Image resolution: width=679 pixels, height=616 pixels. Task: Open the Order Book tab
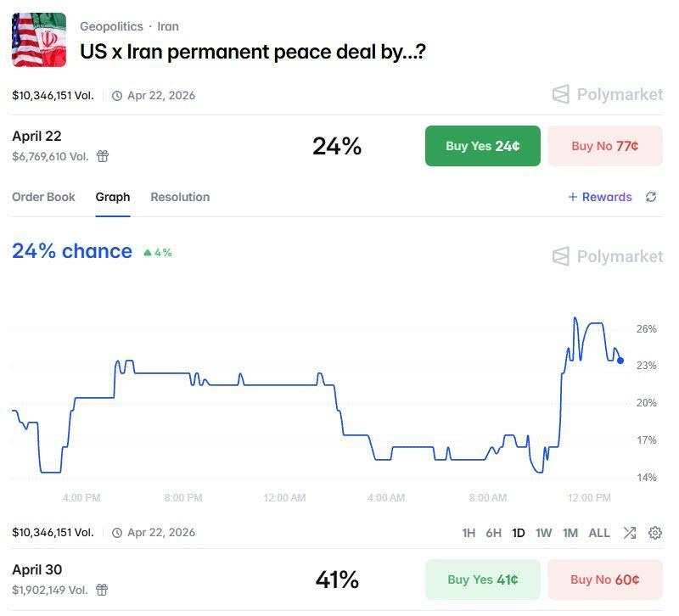coord(43,197)
